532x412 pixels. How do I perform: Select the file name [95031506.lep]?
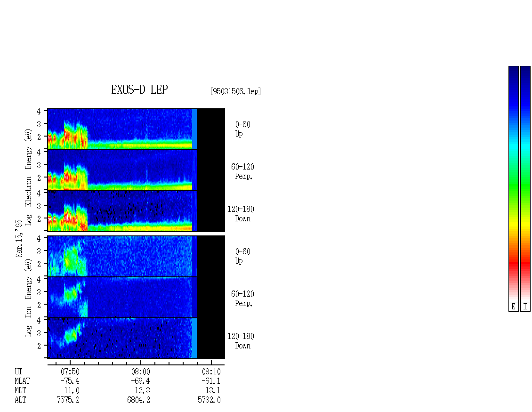pyautogui.click(x=235, y=91)
